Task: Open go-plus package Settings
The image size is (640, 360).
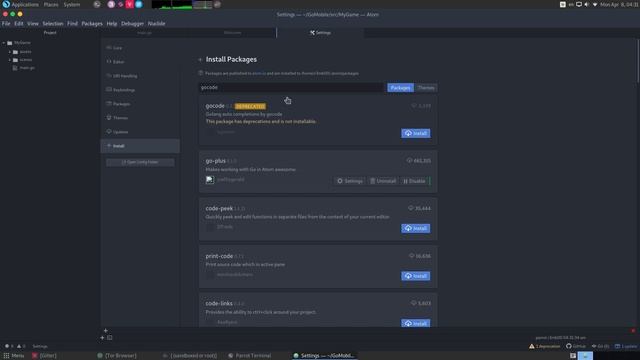Action: coord(350,181)
